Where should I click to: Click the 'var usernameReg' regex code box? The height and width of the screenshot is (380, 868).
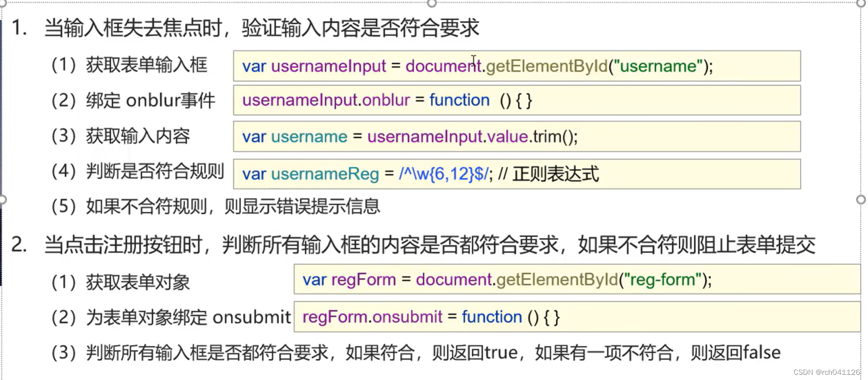pos(517,174)
